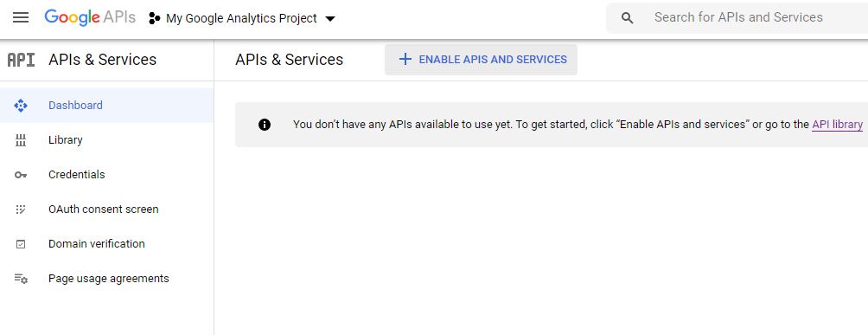Screen dimensions: 868x335
Task: Click the APIs & Services sidebar heading
Action: pos(102,60)
